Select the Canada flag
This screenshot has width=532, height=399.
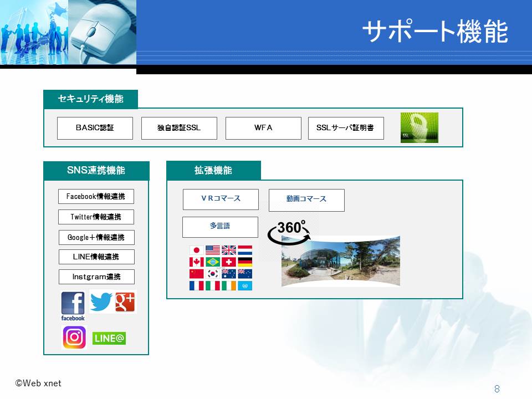coord(196,262)
